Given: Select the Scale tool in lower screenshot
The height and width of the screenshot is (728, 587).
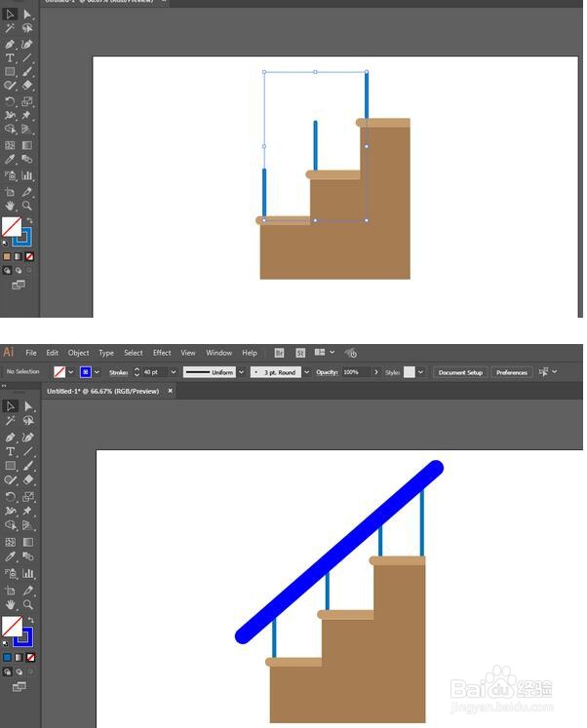Looking at the screenshot, I should pos(28,497).
